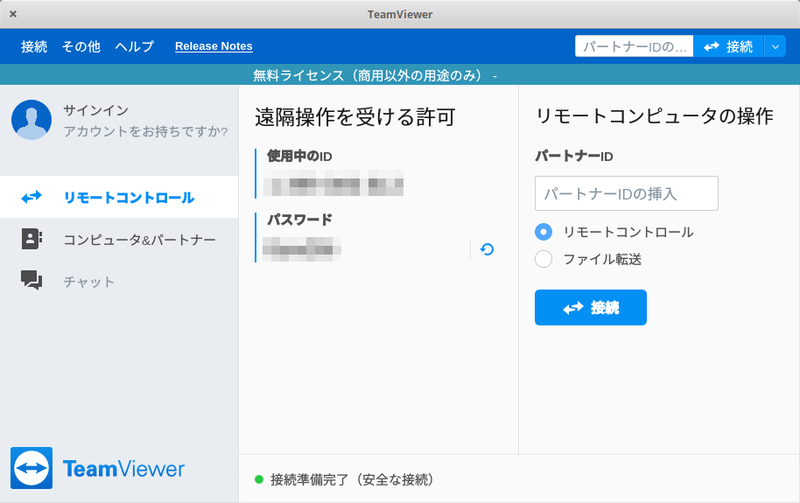800x503 pixels.
Task: Focus the パートナーIDの挿入 input field
Action: click(627, 193)
